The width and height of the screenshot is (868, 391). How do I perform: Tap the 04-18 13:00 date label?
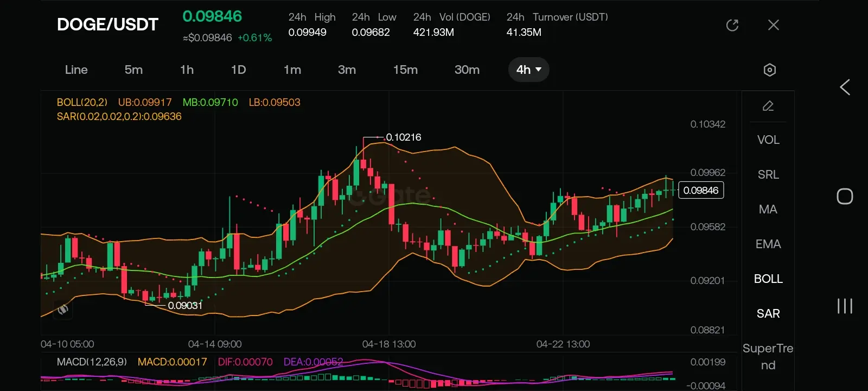pyautogui.click(x=389, y=344)
